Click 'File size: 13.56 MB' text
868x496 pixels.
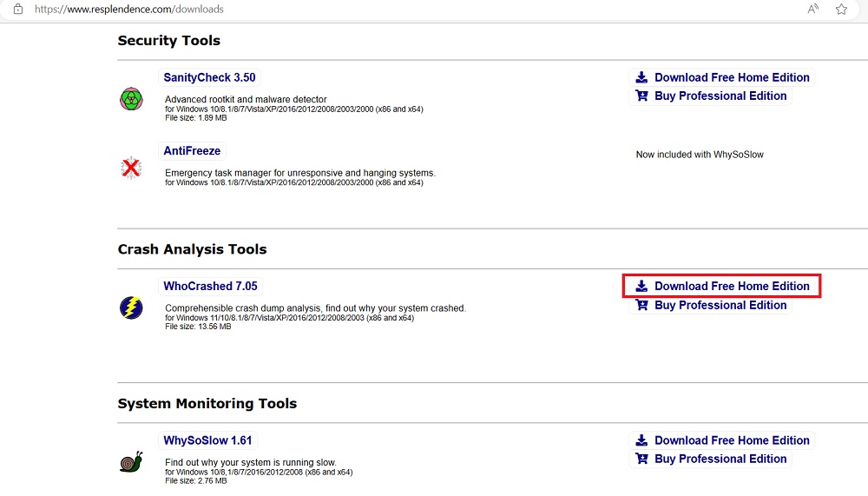(x=198, y=327)
